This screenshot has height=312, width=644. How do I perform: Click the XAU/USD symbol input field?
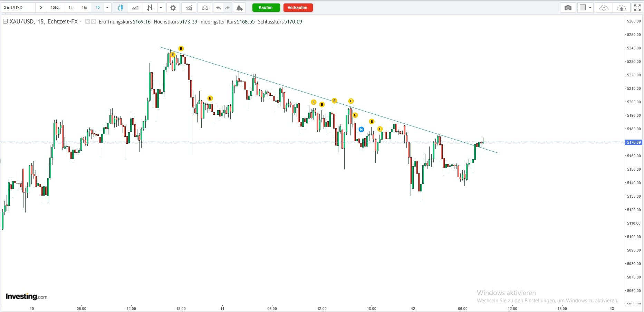point(18,8)
